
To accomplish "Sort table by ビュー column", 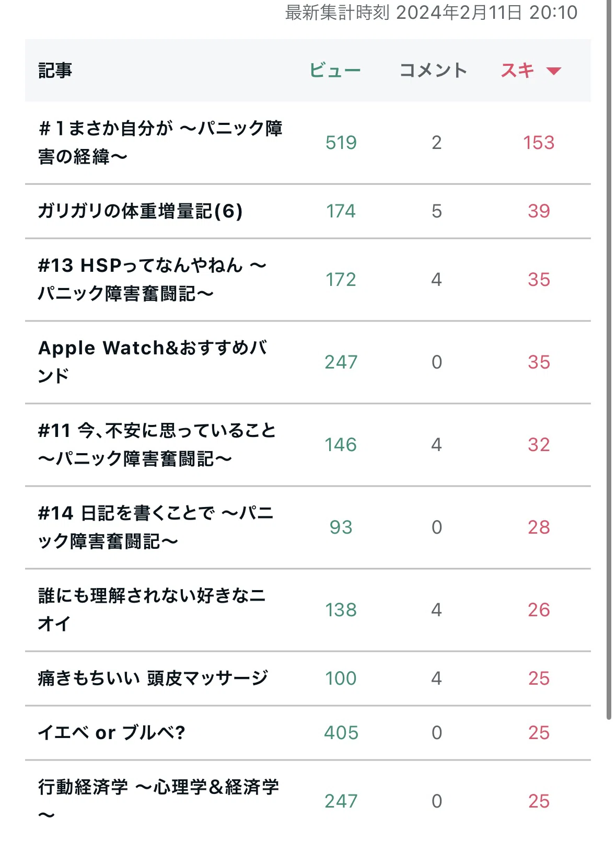I will 335,70.
